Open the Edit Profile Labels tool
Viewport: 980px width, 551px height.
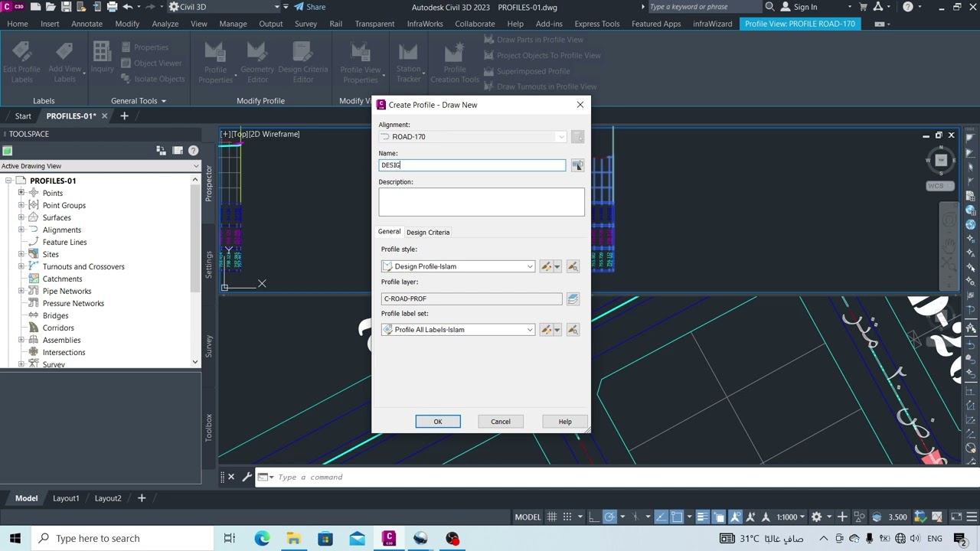(21, 62)
